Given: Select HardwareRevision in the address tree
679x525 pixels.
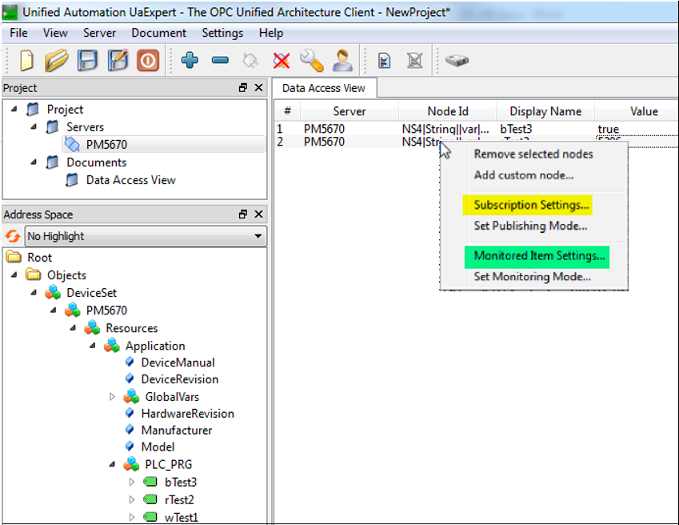Looking at the screenshot, I should (x=188, y=414).
